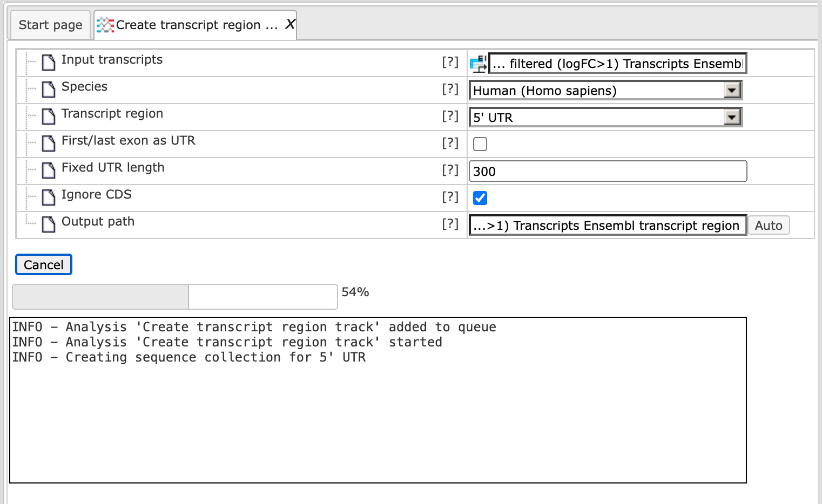The height and width of the screenshot is (504, 822).
Task: Click the Input transcripts label
Action: tap(112, 60)
